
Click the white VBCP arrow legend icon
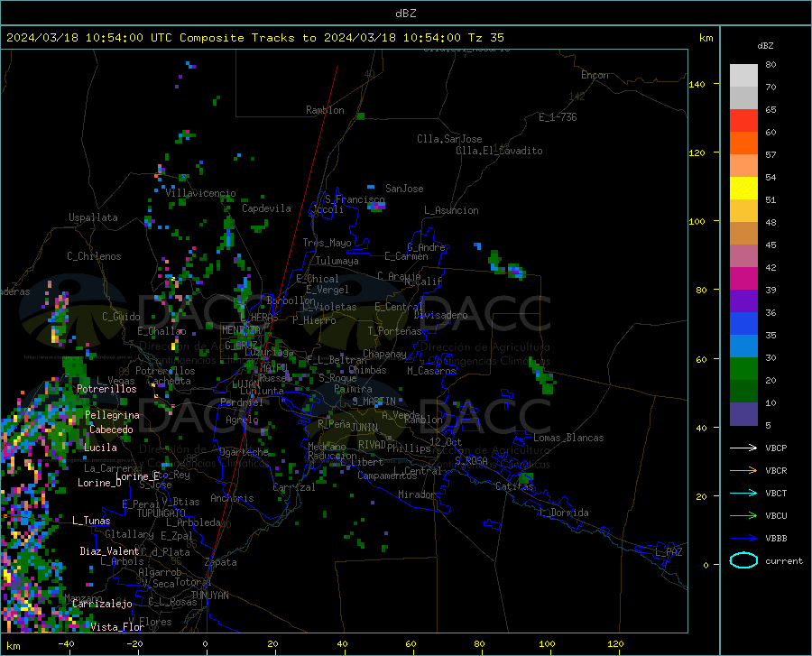743,448
